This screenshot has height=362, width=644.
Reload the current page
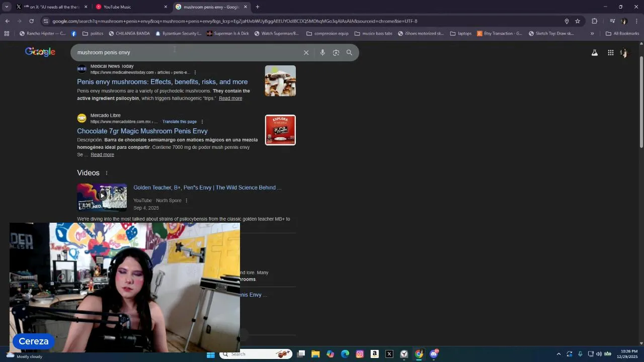[x=31, y=21]
